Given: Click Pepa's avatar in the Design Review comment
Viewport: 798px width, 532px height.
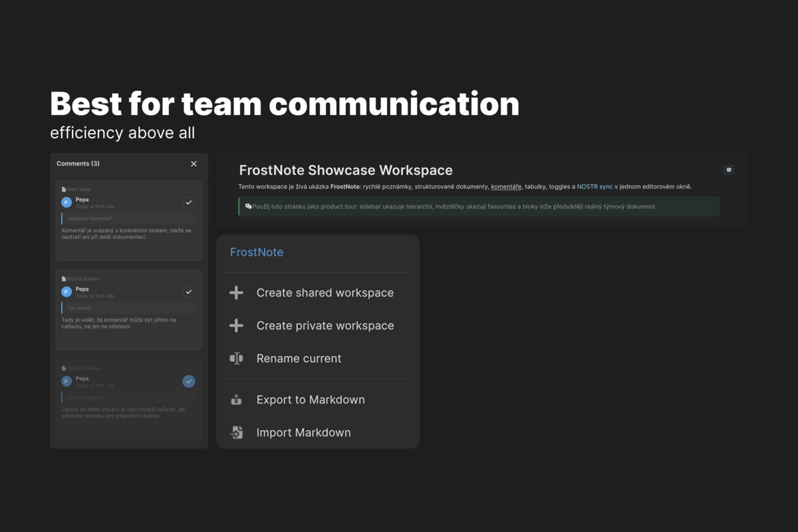Looking at the screenshot, I should (x=66, y=381).
